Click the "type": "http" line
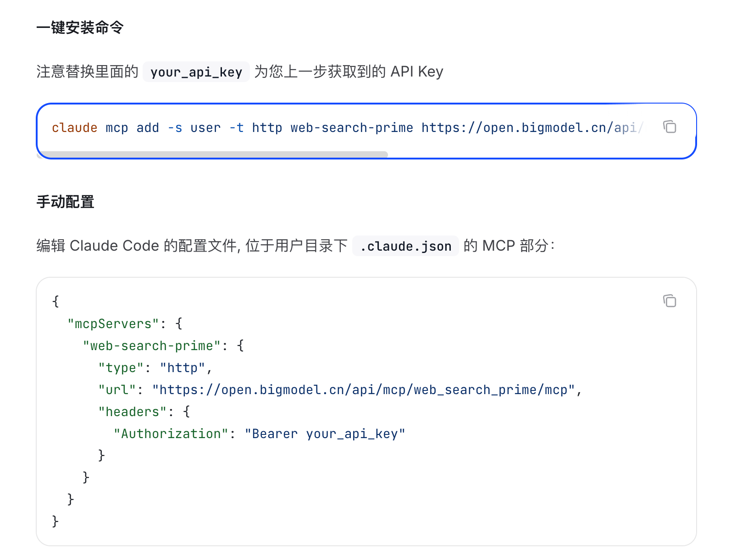 (x=155, y=368)
